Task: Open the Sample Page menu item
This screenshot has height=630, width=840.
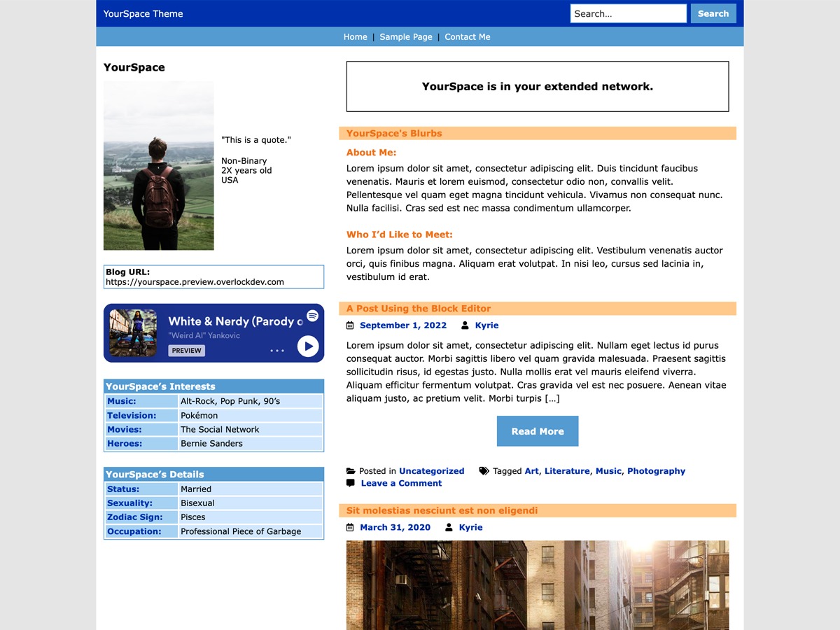Action: click(x=406, y=37)
